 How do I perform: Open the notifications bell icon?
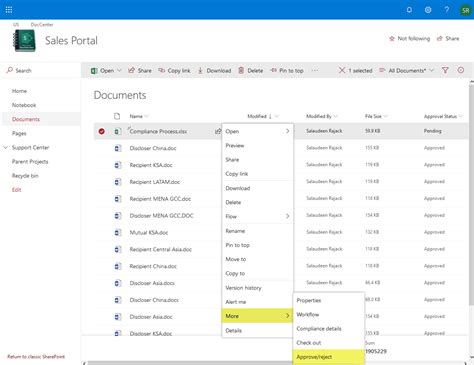coord(409,10)
